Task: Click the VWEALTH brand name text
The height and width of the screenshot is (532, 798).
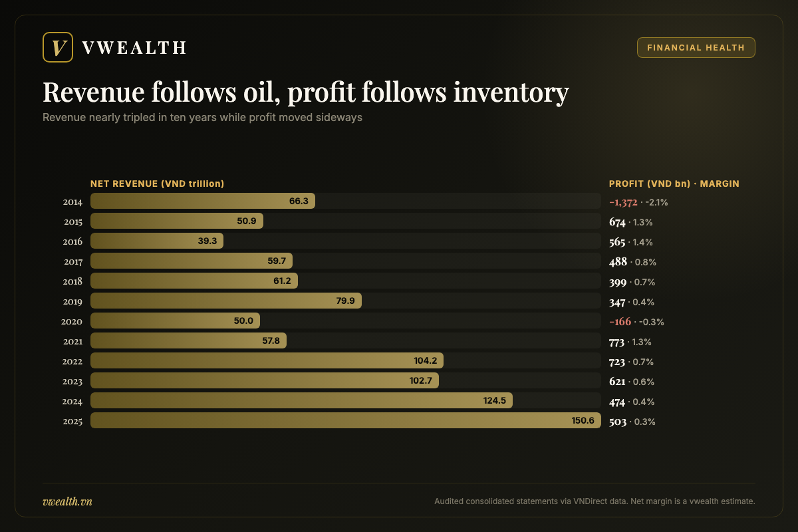Action: [134, 47]
